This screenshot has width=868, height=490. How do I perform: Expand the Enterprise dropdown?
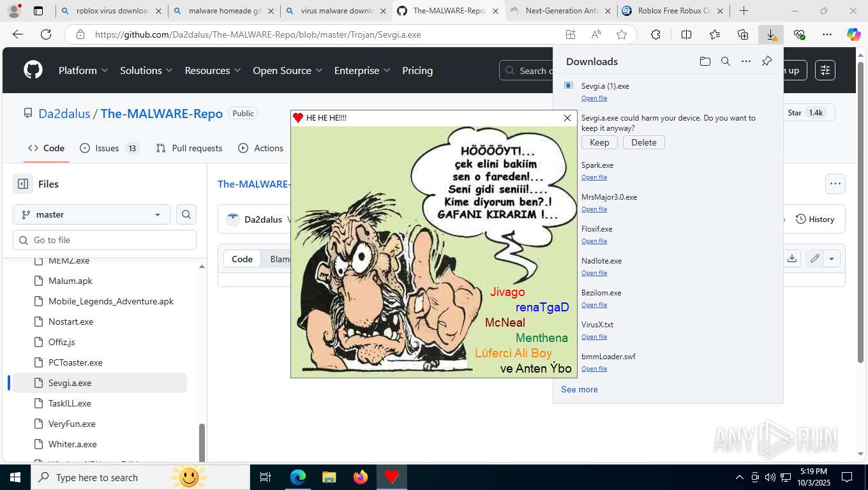click(x=363, y=70)
